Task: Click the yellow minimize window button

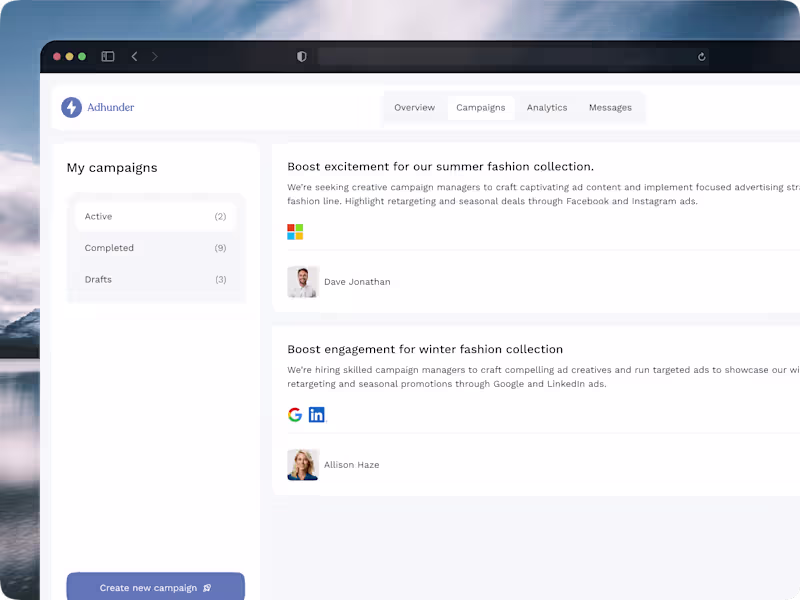Action: [69, 56]
